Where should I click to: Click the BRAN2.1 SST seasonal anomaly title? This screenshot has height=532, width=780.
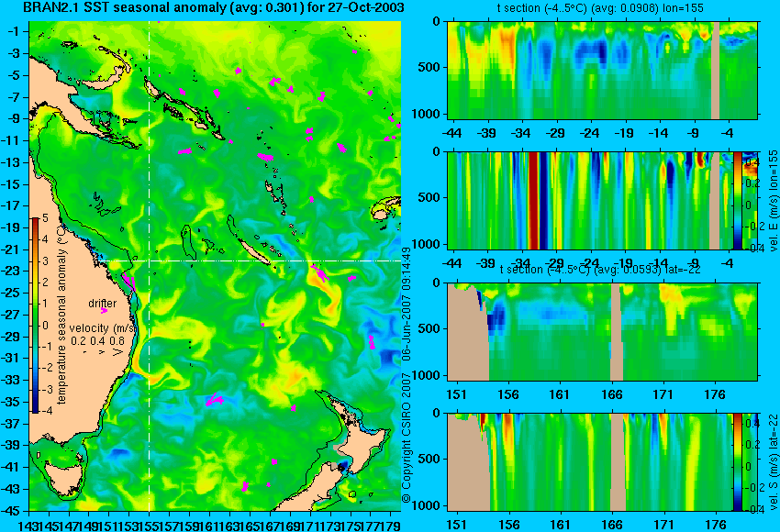[x=214, y=7]
